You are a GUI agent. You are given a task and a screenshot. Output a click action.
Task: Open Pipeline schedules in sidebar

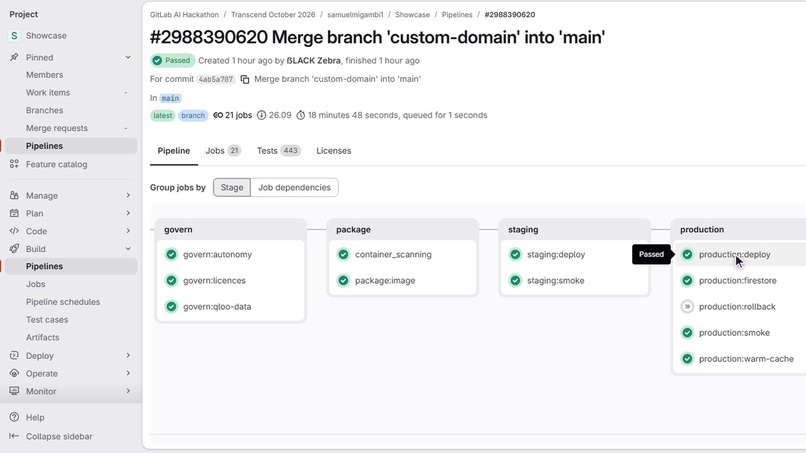tap(63, 302)
